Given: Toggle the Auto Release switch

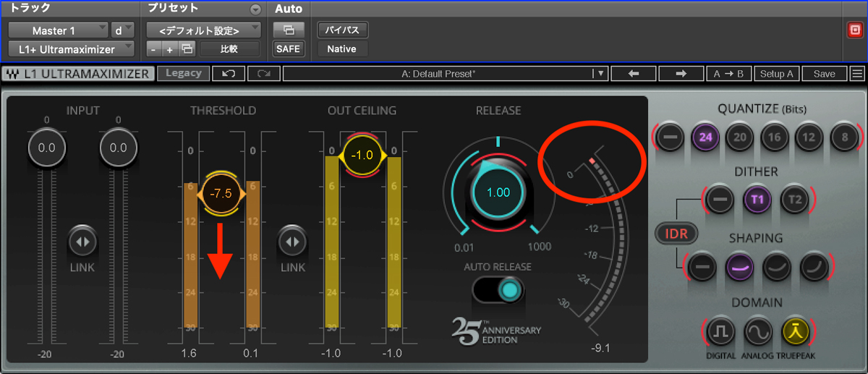Looking at the screenshot, I should click(x=498, y=291).
